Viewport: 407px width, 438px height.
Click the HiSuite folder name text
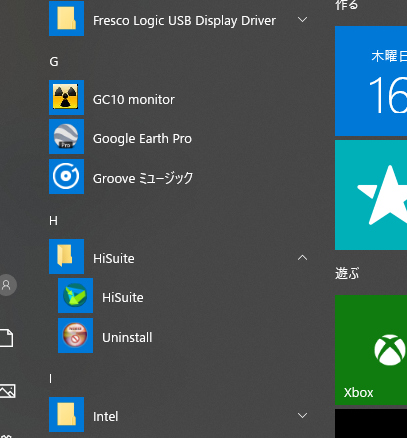click(114, 259)
